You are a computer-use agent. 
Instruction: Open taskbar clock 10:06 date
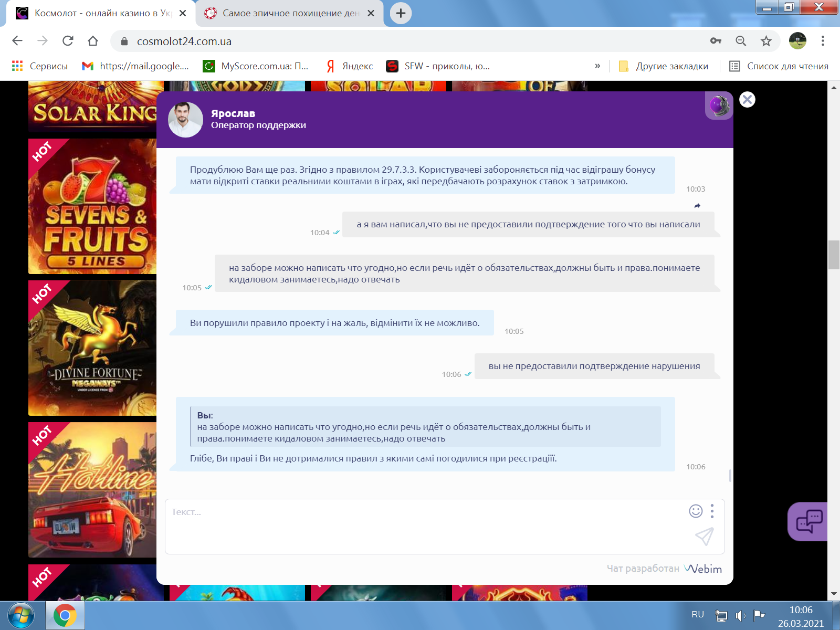point(801,616)
